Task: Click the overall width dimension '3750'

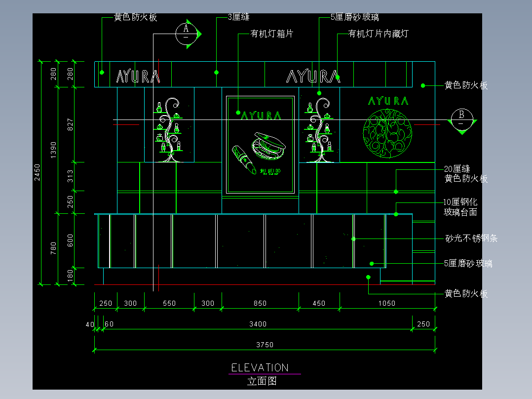Action: (x=265, y=345)
